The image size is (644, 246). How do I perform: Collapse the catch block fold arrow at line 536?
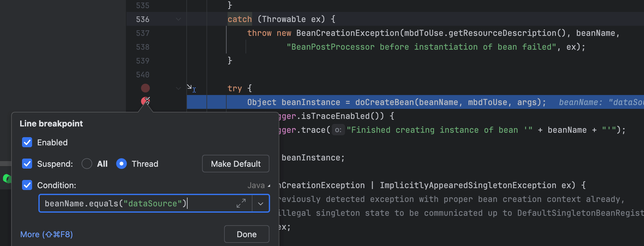click(x=178, y=19)
